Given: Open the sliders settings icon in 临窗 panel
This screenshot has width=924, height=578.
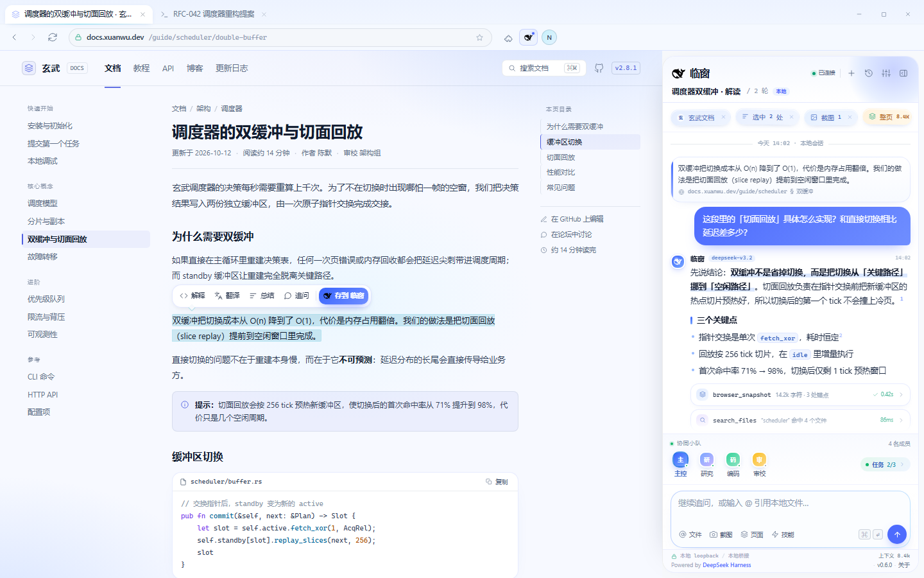Looking at the screenshot, I should [x=886, y=73].
